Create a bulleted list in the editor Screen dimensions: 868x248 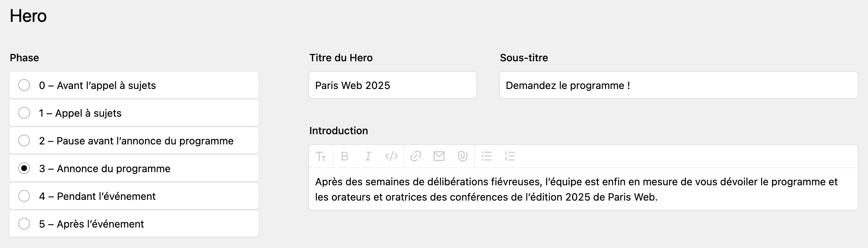tap(487, 156)
